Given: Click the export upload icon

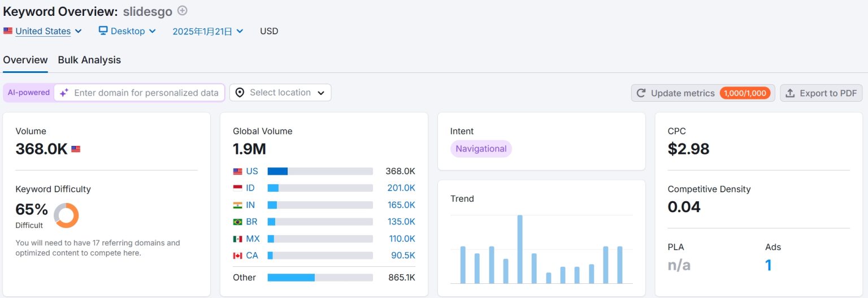Looking at the screenshot, I should (790, 93).
